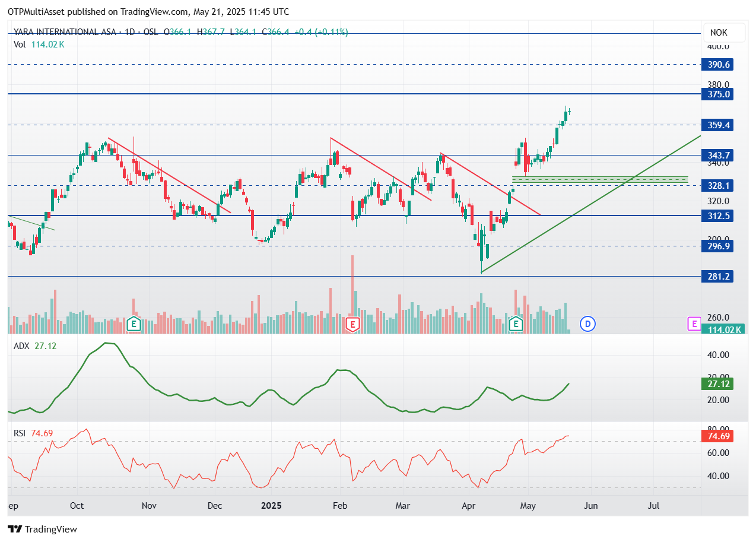Click the red earnings E marker near February

[x=353, y=324]
